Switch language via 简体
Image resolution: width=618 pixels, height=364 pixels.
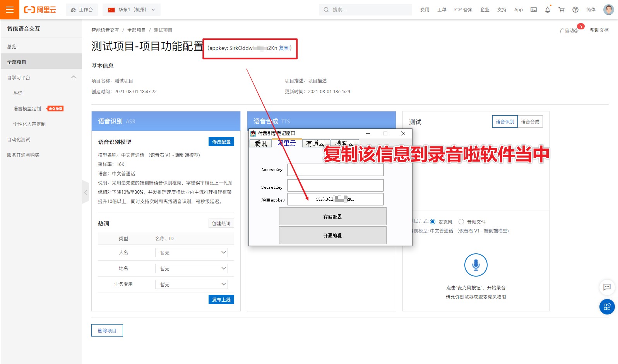pyautogui.click(x=591, y=10)
